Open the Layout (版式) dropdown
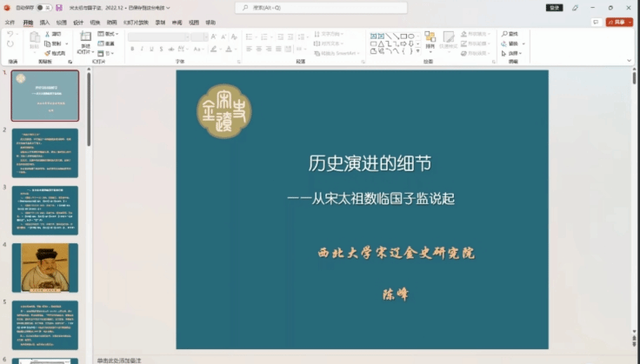The width and height of the screenshot is (640, 364). click(110, 34)
